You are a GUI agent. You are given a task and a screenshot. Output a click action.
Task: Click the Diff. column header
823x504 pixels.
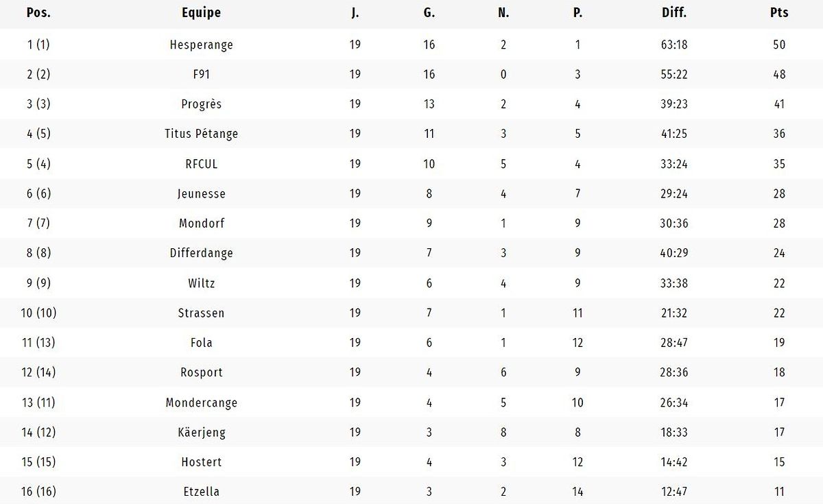(674, 13)
